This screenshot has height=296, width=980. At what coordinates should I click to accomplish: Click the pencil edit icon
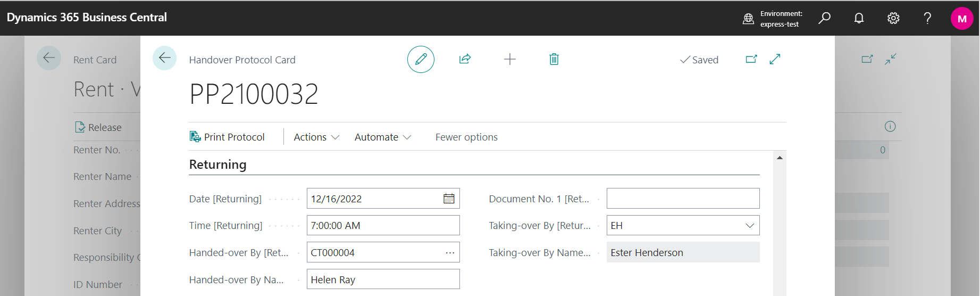pos(421,59)
